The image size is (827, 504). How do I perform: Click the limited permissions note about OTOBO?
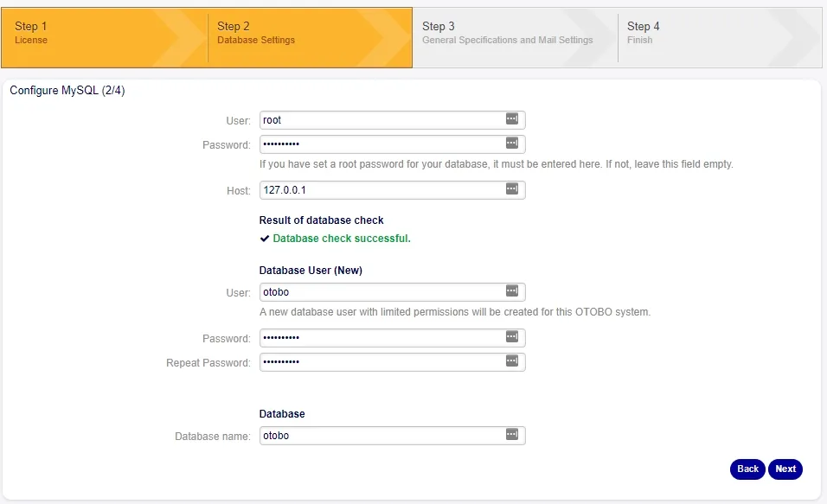455,311
